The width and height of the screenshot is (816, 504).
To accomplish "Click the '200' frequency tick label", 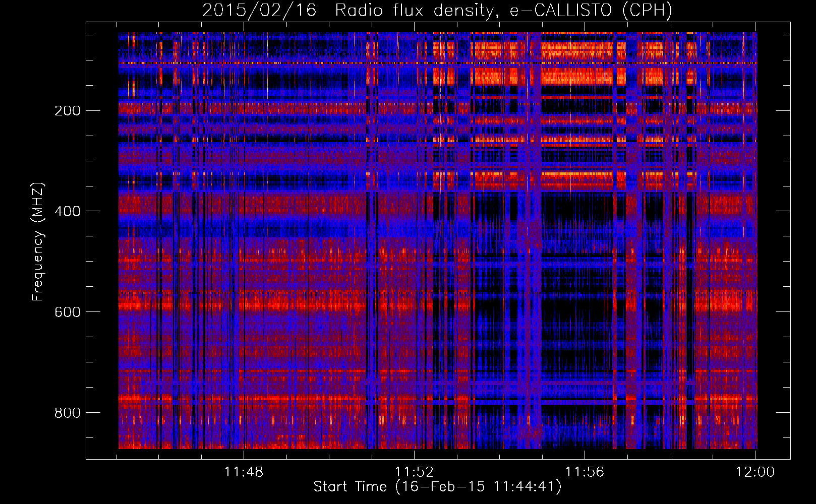I will [68, 111].
